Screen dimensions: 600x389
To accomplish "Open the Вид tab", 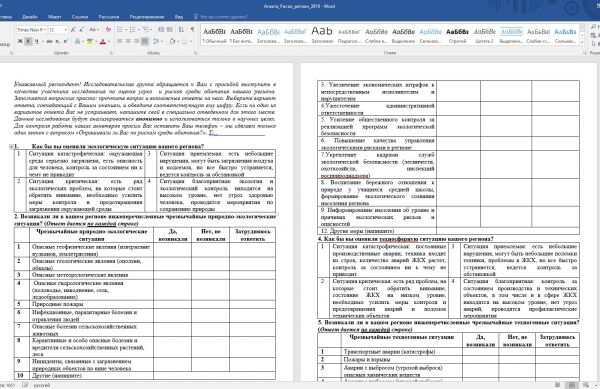I will coord(179,17).
